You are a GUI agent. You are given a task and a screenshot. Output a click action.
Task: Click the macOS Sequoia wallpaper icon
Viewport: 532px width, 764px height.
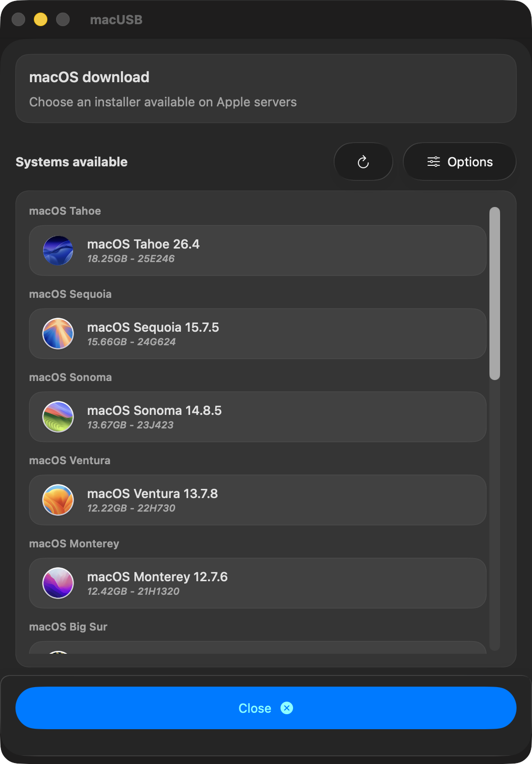point(58,334)
